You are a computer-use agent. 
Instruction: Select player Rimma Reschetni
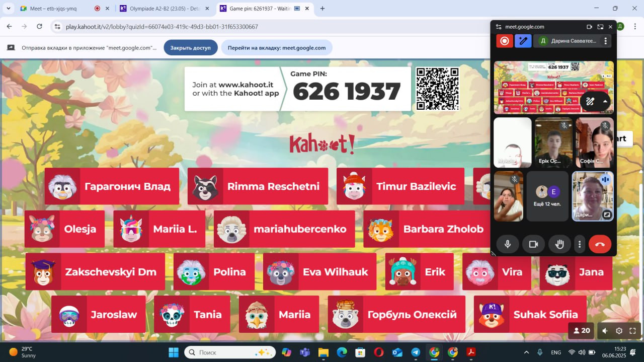pyautogui.click(x=258, y=186)
